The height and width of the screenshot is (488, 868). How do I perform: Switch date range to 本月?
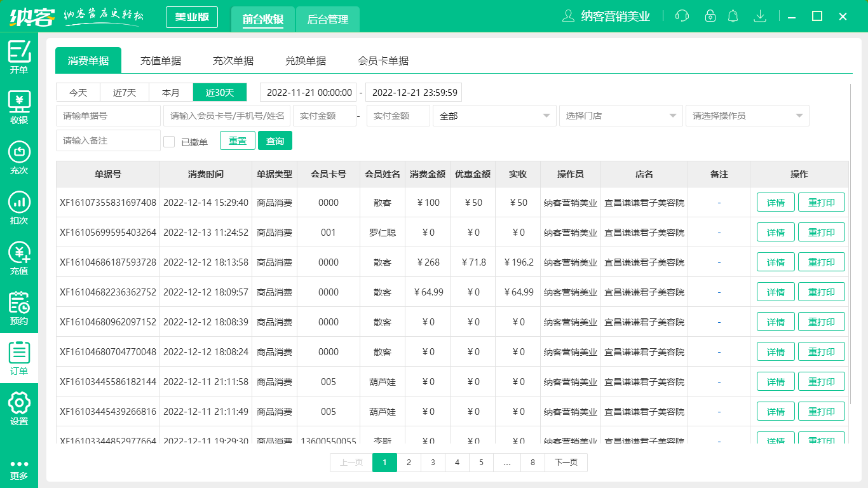point(170,92)
